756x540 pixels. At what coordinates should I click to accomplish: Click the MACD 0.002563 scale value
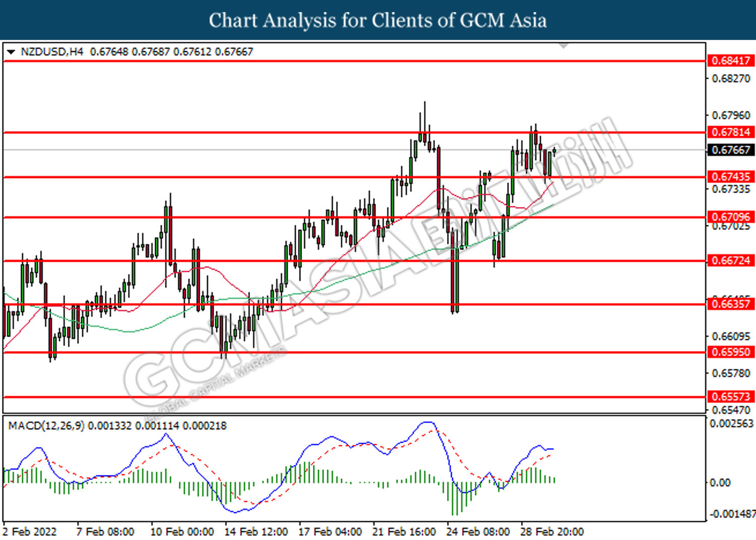[x=732, y=424]
